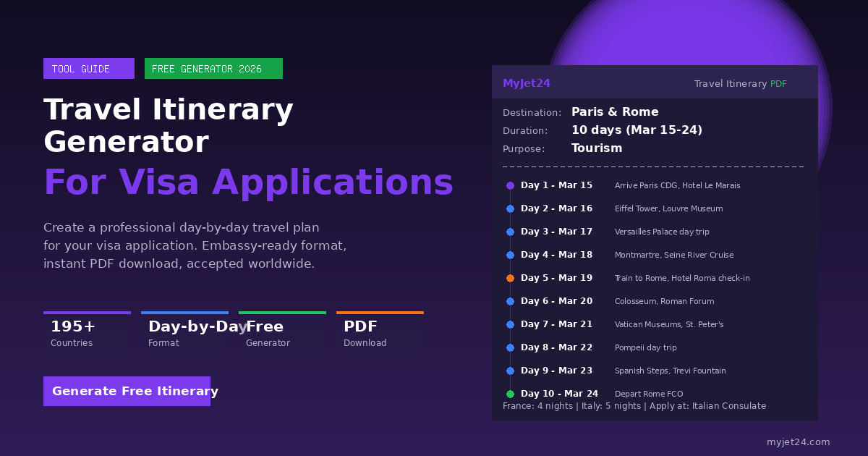
Task: Click the purple dot beside Day 1
Action: [510, 185]
